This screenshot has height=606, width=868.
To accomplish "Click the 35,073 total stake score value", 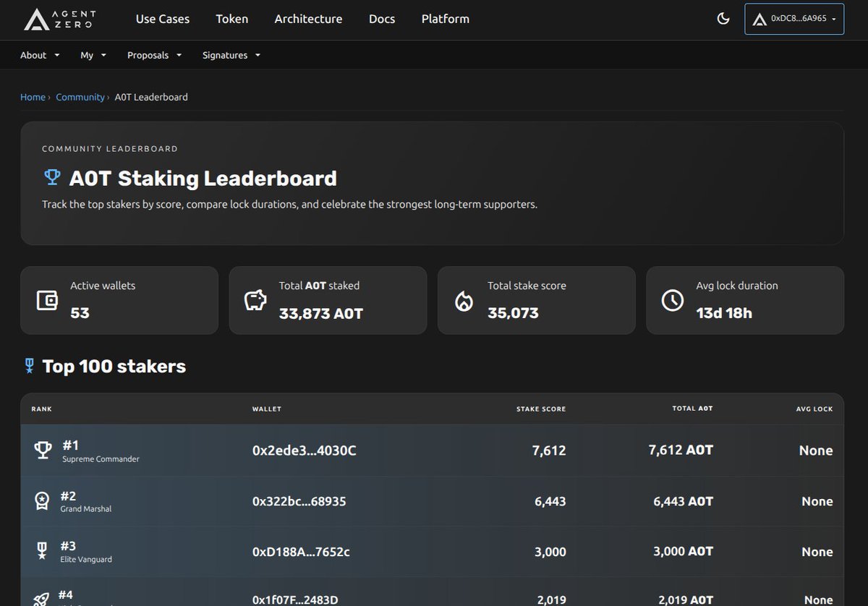I will coord(513,313).
